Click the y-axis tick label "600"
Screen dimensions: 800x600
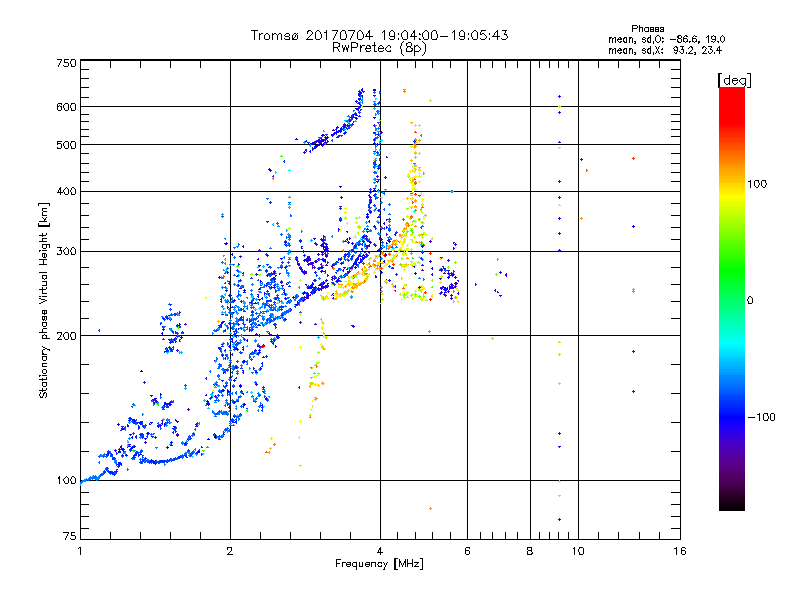coord(67,107)
